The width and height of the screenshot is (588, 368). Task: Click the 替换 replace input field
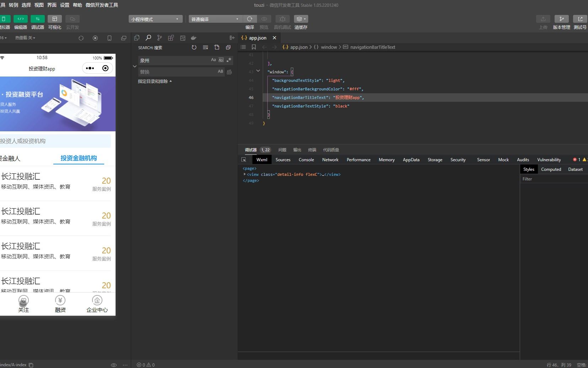(x=177, y=72)
